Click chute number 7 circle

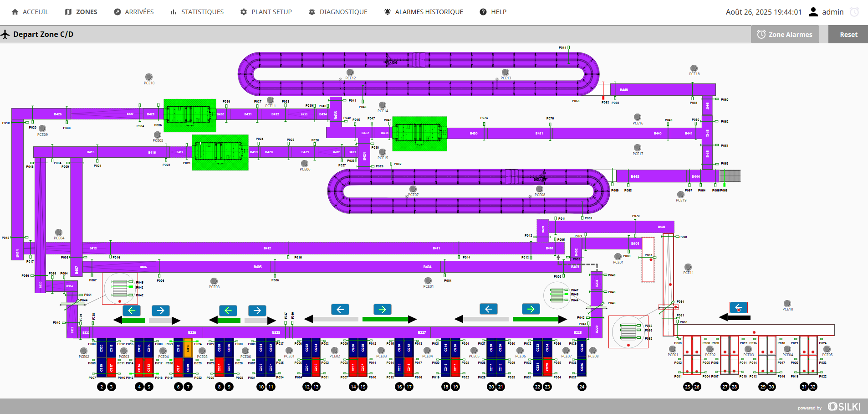(188, 387)
